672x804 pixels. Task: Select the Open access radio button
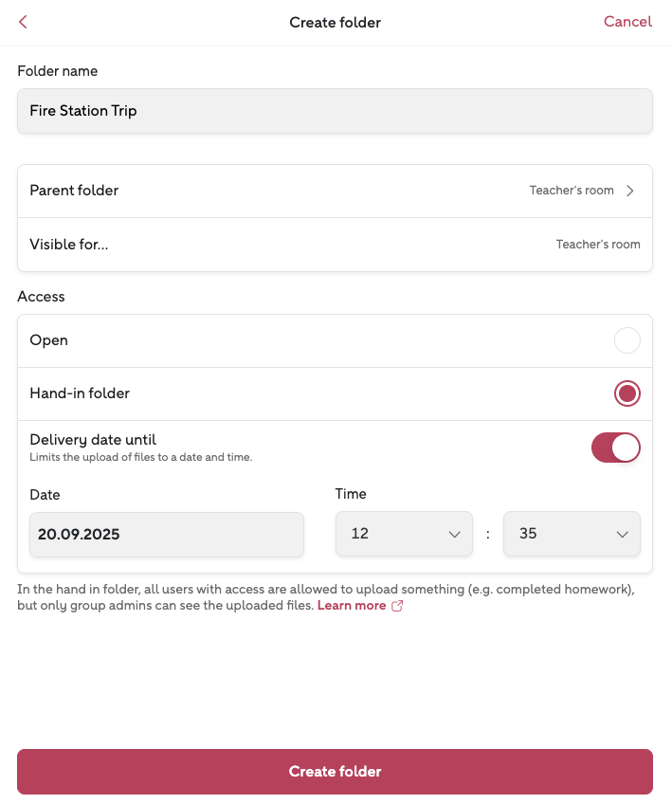click(627, 340)
